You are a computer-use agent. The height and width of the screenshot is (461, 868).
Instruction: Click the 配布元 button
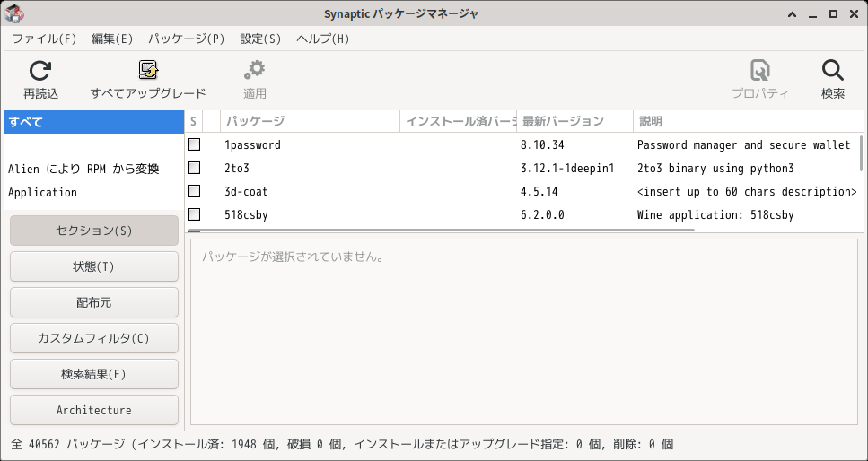(94, 302)
